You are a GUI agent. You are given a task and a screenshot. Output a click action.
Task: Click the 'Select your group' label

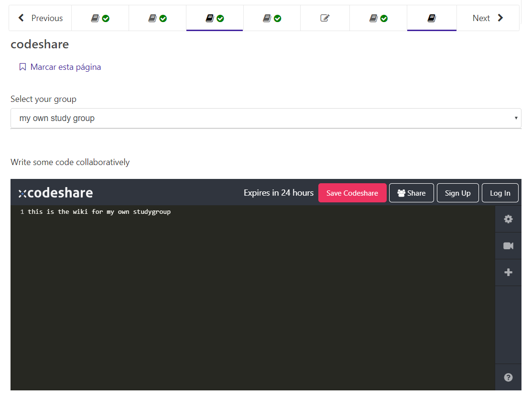coord(43,99)
